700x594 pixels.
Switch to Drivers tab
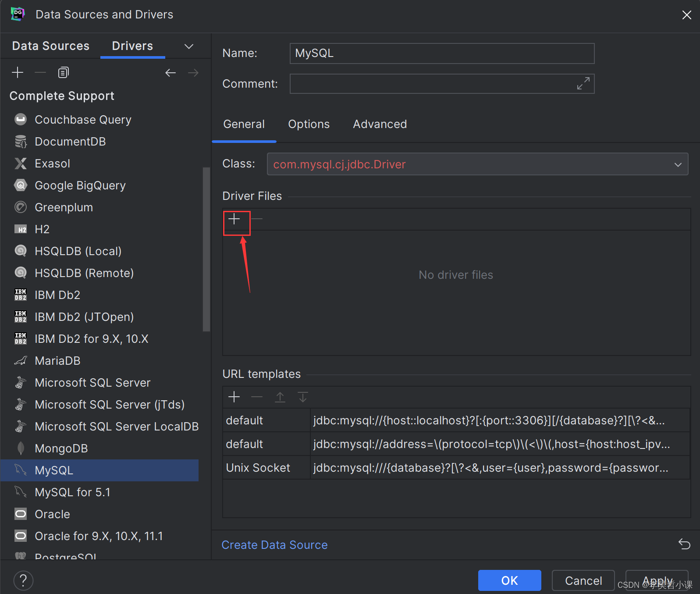pos(132,46)
